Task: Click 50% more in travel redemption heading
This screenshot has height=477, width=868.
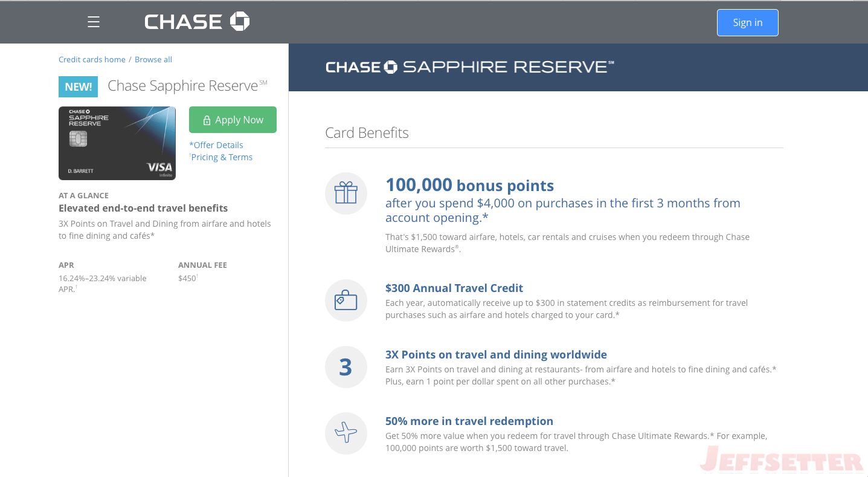Action: coord(469,421)
